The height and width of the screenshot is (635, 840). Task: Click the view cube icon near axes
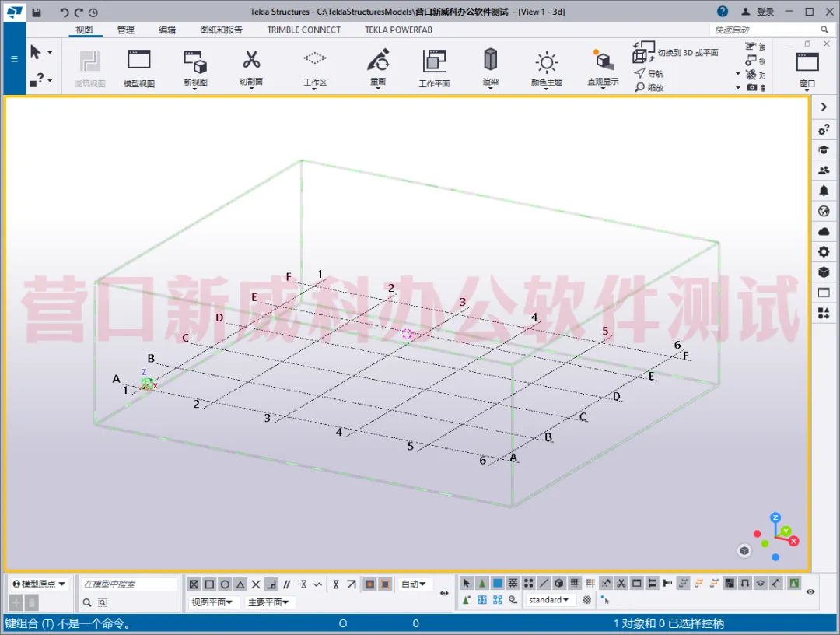[x=744, y=550]
